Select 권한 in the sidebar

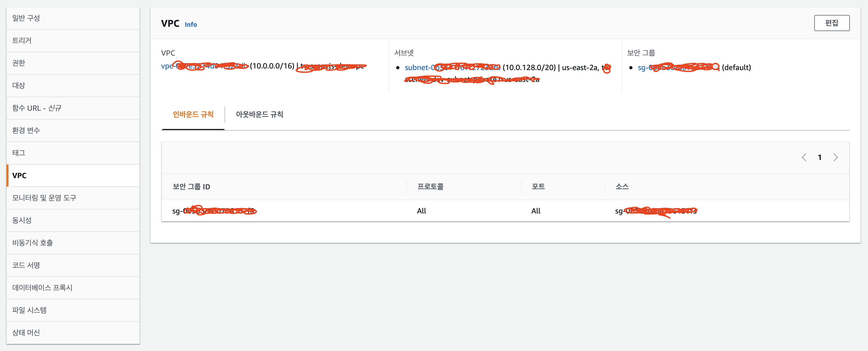pos(19,63)
